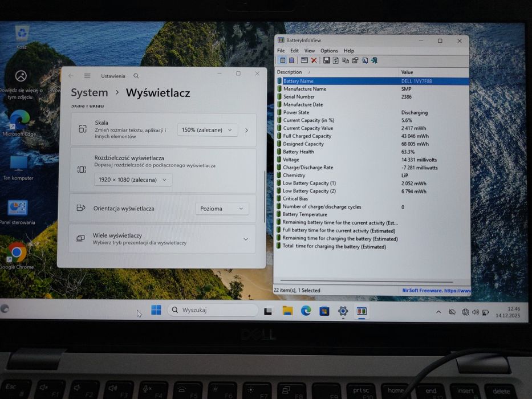The width and height of the screenshot is (532, 399).
Task: Open Microsoft Store from the taskbar
Action: click(x=324, y=311)
